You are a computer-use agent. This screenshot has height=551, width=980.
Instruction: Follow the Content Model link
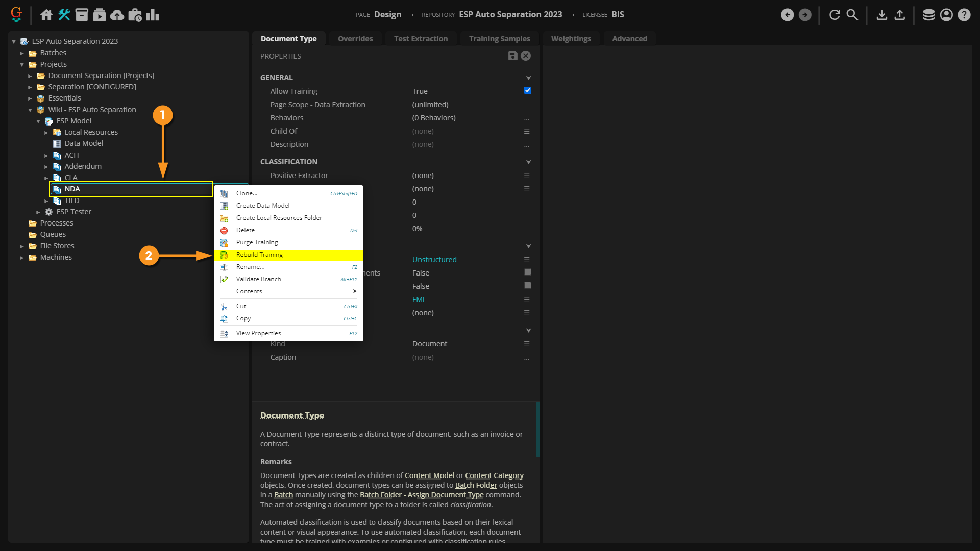pos(429,475)
